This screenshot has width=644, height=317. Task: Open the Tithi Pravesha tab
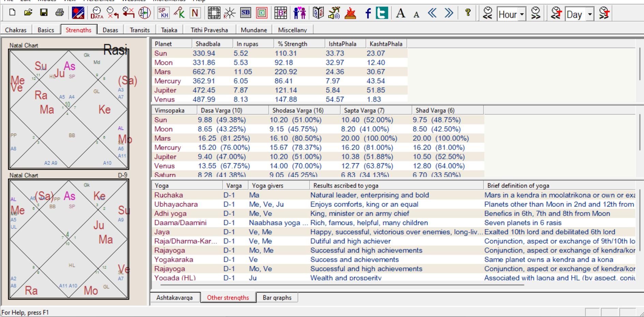click(x=209, y=30)
